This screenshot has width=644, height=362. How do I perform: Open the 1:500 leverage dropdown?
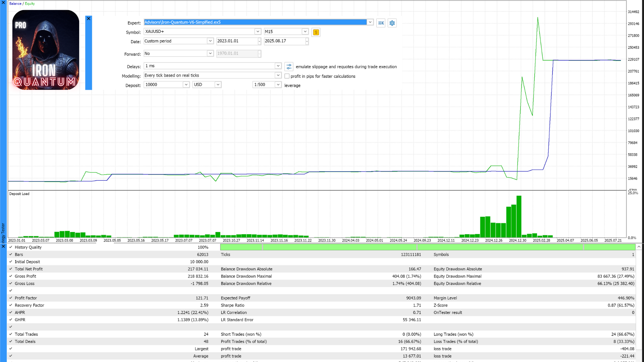278,84
